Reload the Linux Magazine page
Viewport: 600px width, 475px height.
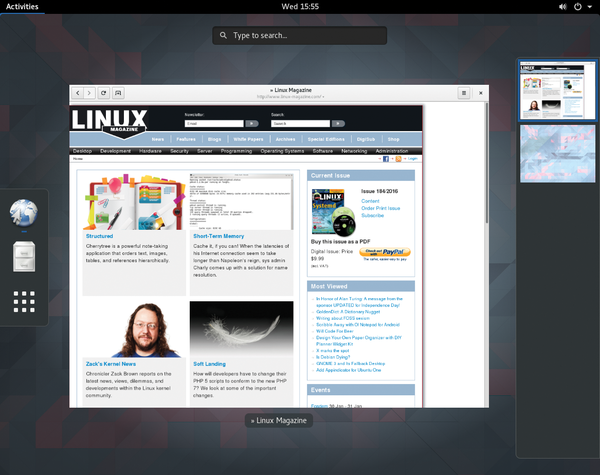pyautogui.click(x=103, y=93)
